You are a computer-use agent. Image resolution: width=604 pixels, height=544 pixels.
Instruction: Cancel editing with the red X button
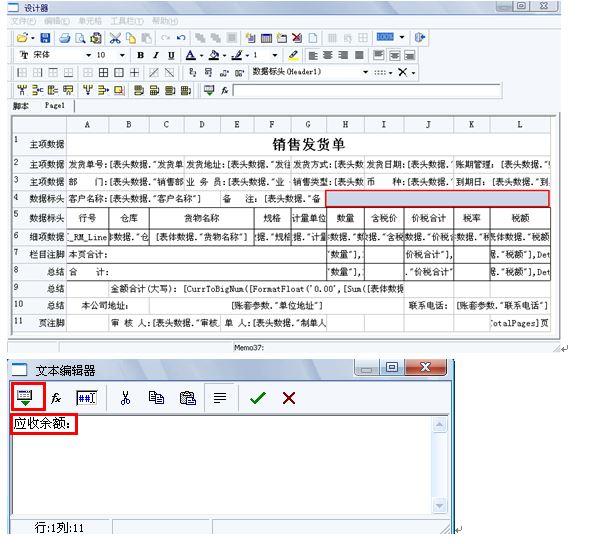tap(289, 398)
